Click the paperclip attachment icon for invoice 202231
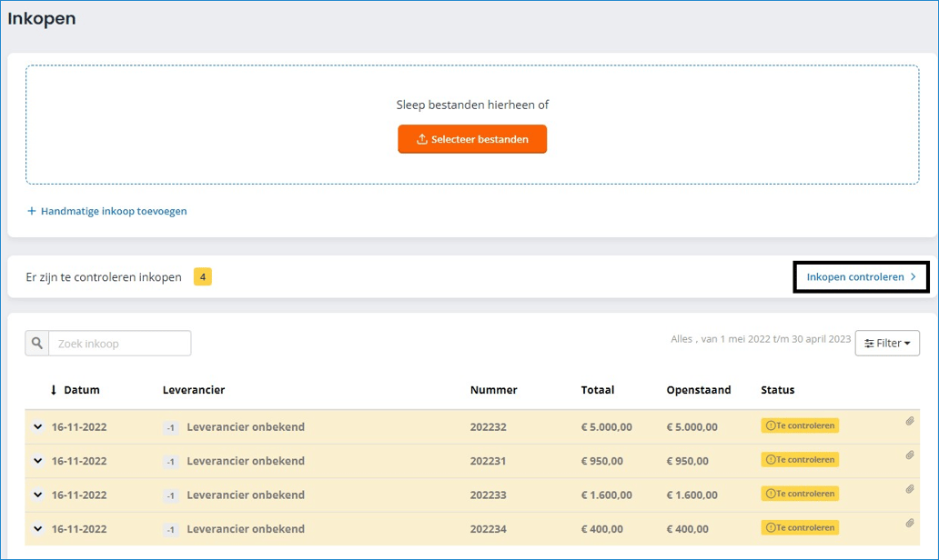The width and height of the screenshot is (939, 560). click(909, 455)
